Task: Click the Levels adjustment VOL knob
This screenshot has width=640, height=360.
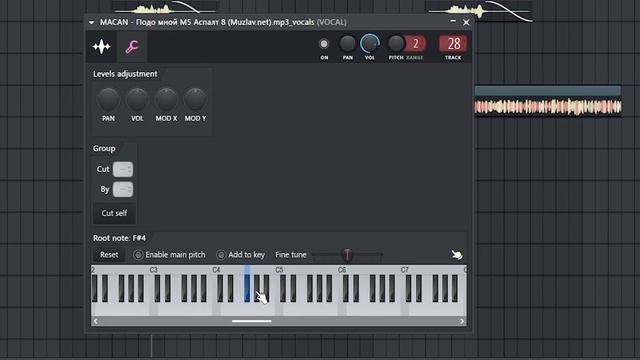Action: (137, 100)
